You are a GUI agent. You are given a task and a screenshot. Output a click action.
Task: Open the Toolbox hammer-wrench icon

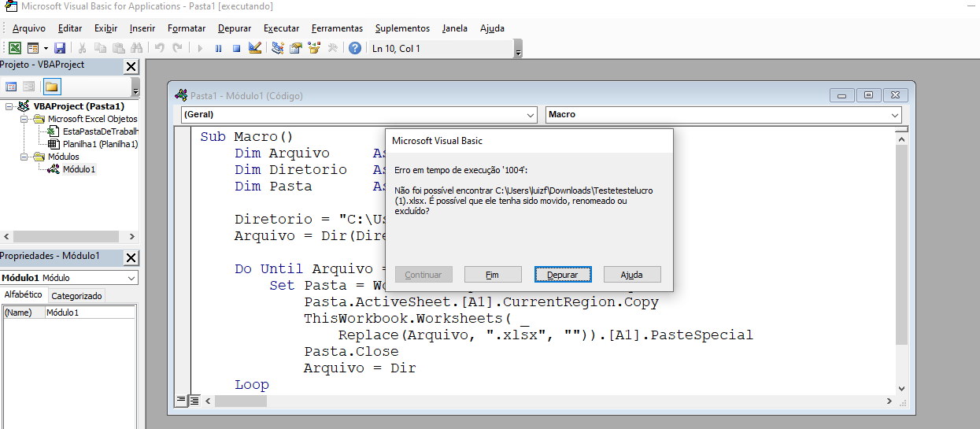click(x=332, y=48)
